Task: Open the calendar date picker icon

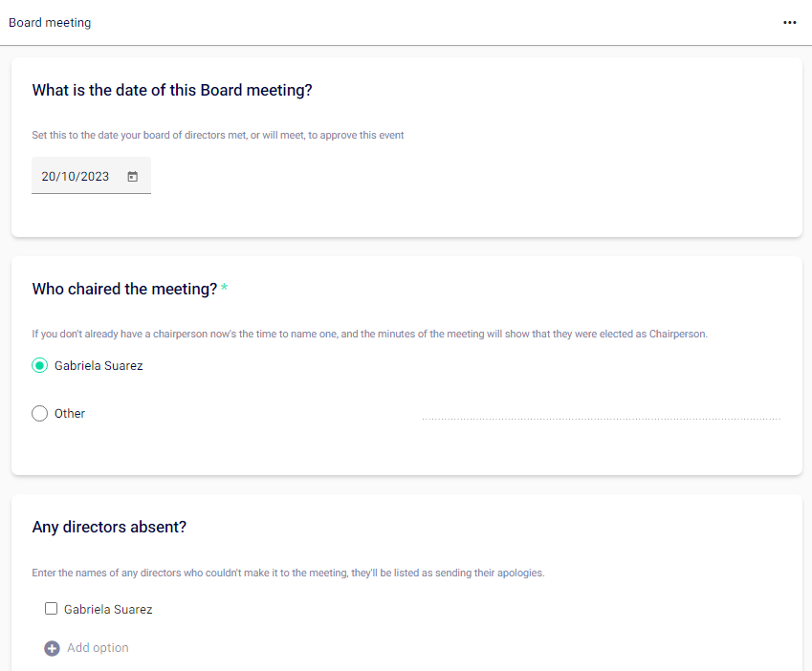Action: tap(133, 177)
